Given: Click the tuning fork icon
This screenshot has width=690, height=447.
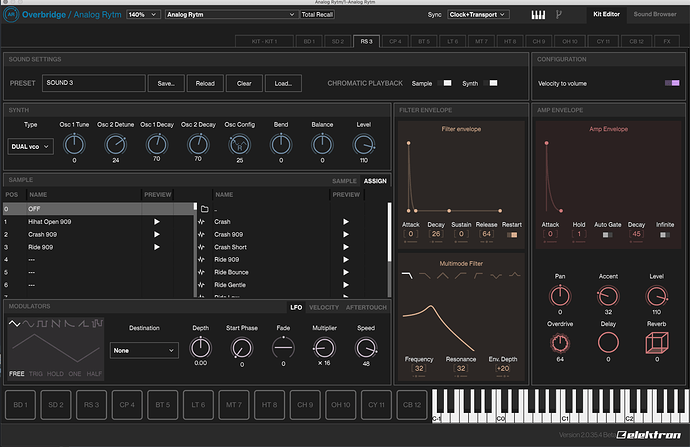Looking at the screenshot, I should [x=558, y=15].
